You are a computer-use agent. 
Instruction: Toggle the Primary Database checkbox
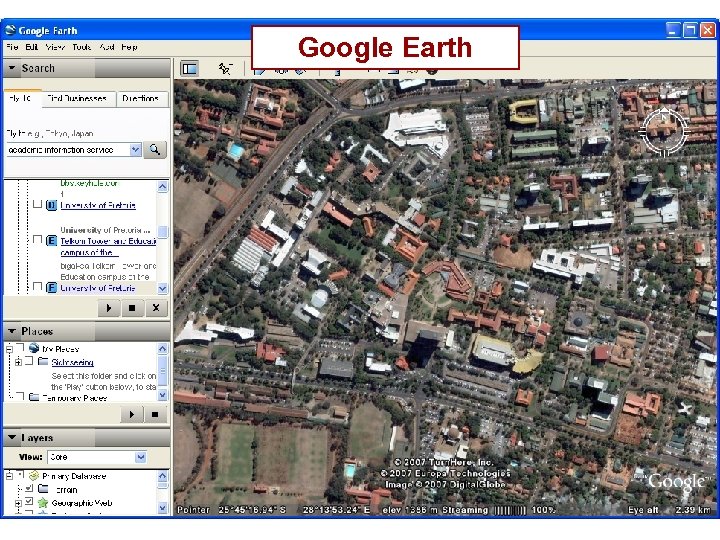click(x=20, y=475)
